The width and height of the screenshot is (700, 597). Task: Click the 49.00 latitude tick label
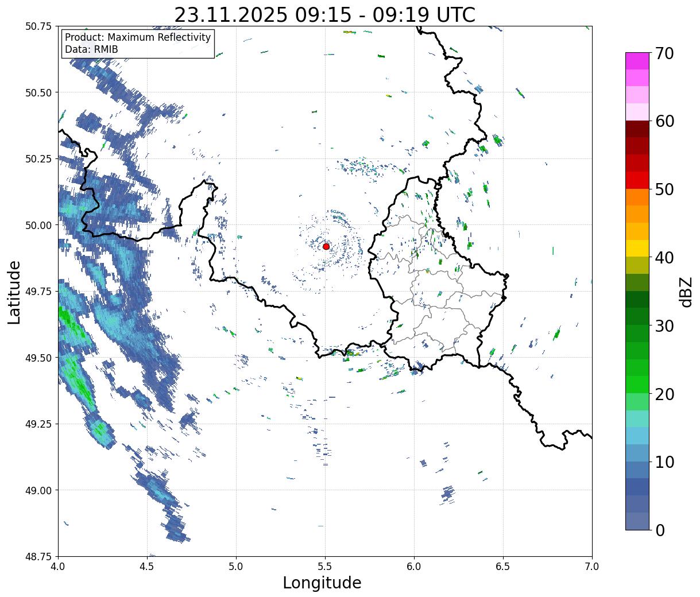(39, 490)
